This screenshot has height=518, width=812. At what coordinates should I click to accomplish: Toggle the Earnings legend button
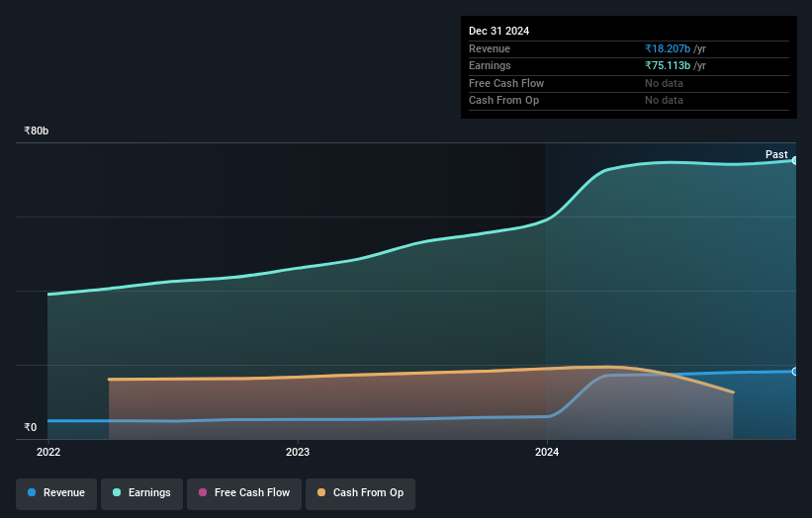(141, 493)
